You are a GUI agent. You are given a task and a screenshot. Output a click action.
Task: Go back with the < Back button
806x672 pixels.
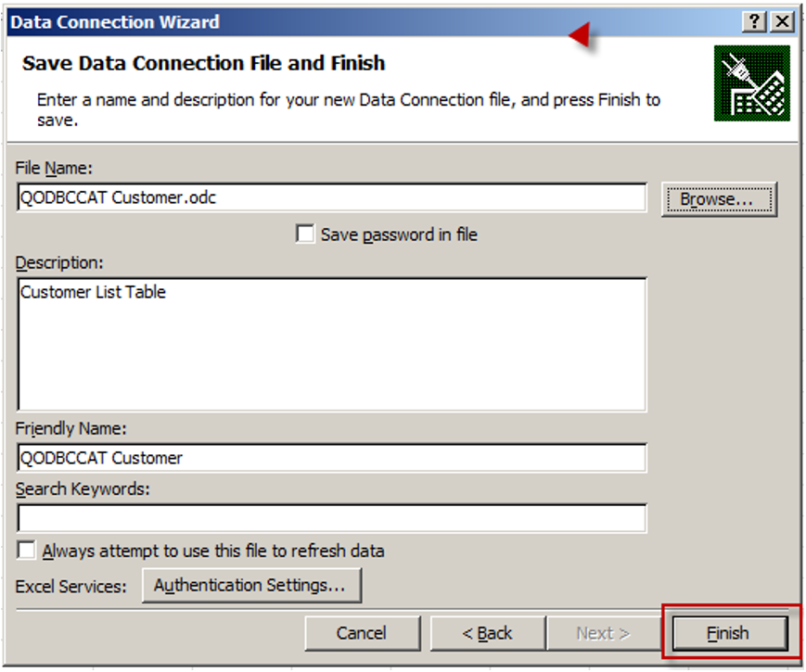click(x=487, y=633)
